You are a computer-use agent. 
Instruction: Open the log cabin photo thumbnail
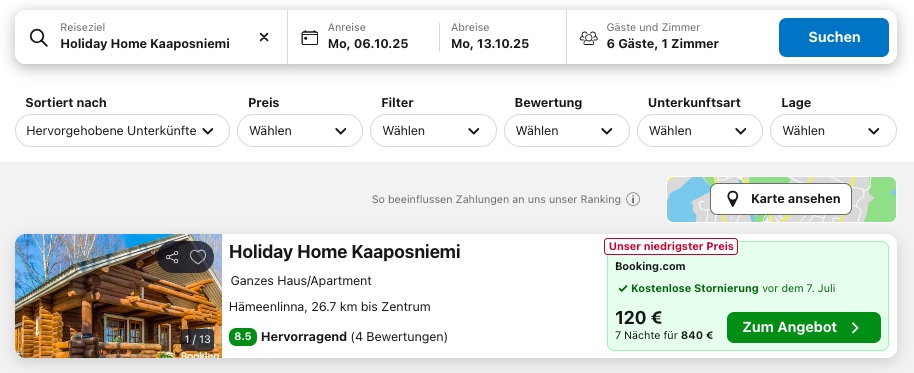point(118,296)
